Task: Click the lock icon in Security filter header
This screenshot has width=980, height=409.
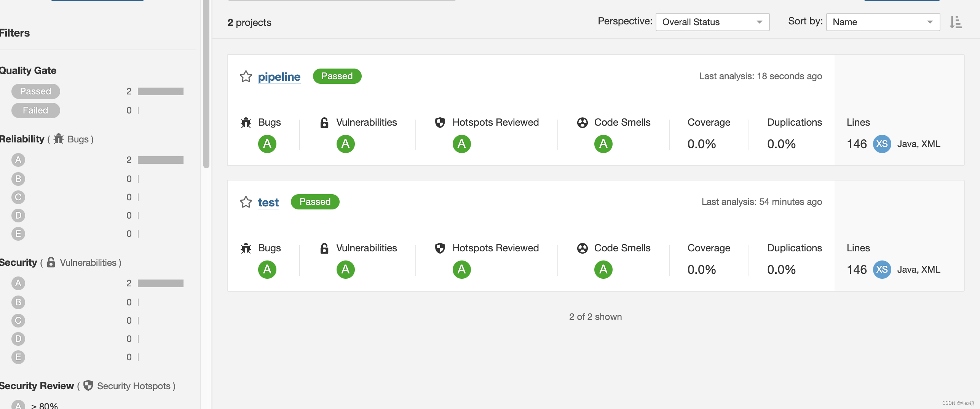Action: [51, 262]
